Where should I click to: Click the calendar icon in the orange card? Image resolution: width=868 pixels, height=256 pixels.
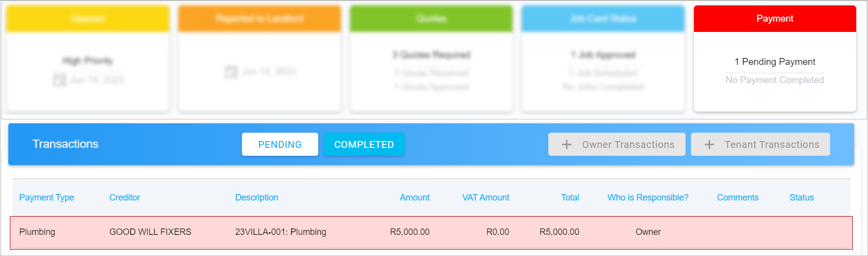[231, 72]
